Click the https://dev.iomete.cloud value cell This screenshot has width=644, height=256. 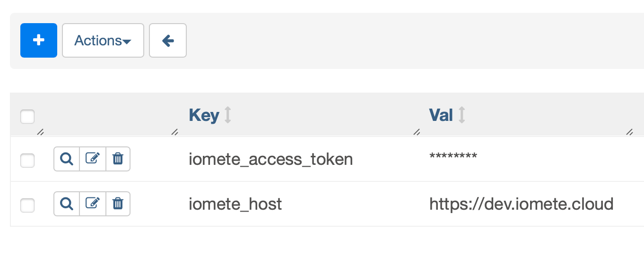[x=522, y=204]
